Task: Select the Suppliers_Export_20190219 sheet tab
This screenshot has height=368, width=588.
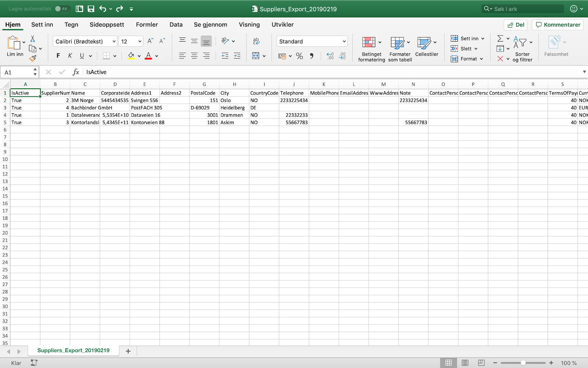Action: (x=73, y=350)
